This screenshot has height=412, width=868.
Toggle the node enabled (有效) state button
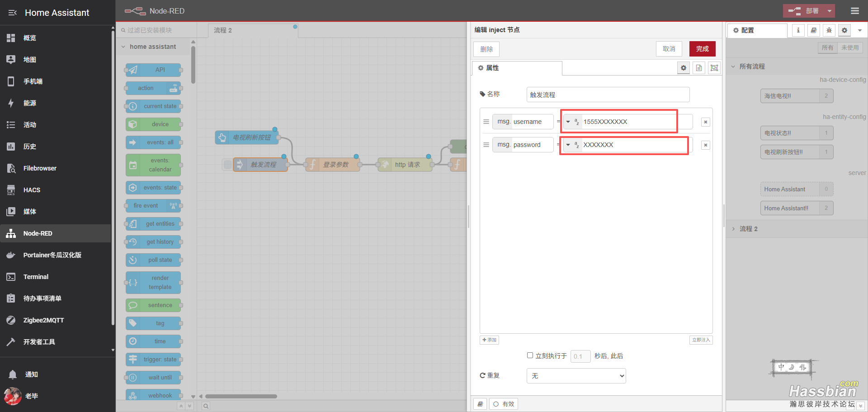tap(504, 404)
